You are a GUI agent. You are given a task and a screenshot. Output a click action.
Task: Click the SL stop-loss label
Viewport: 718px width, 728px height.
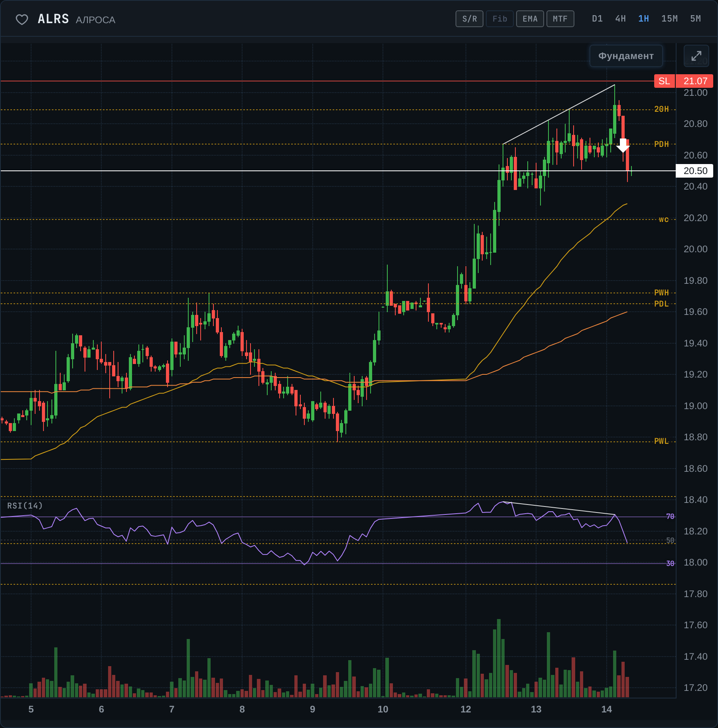coord(664,81)
